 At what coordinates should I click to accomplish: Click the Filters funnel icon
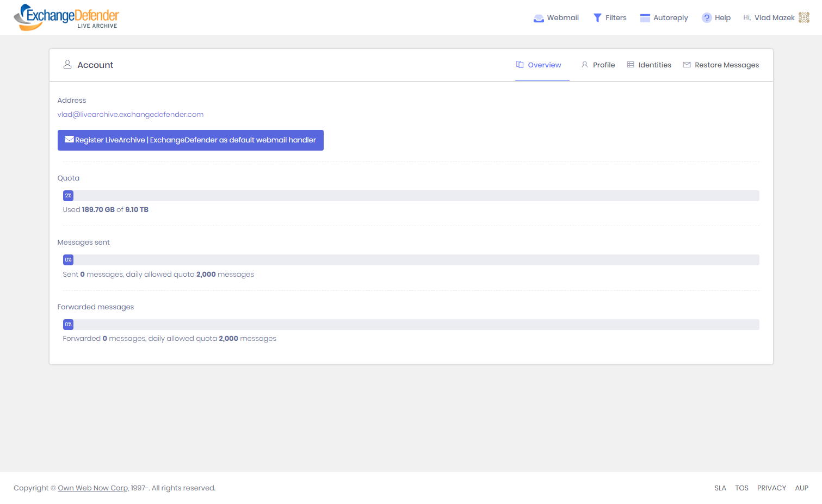pos(597,18)
